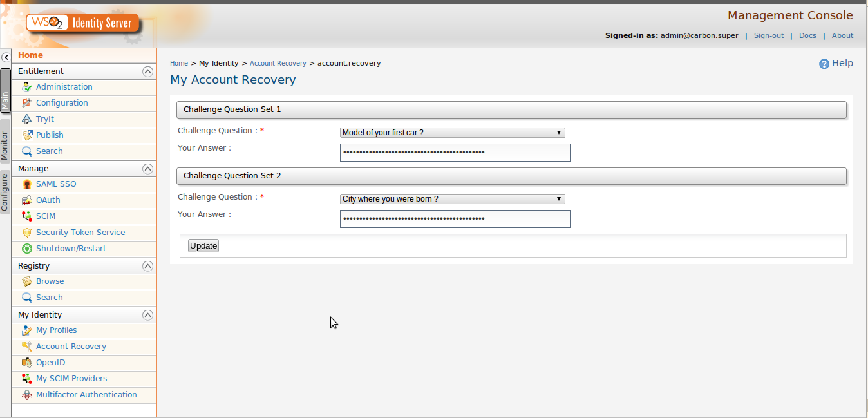The image size is (868, 418).
Task: Select the My Profiles icon
Action: click(27, 330)
